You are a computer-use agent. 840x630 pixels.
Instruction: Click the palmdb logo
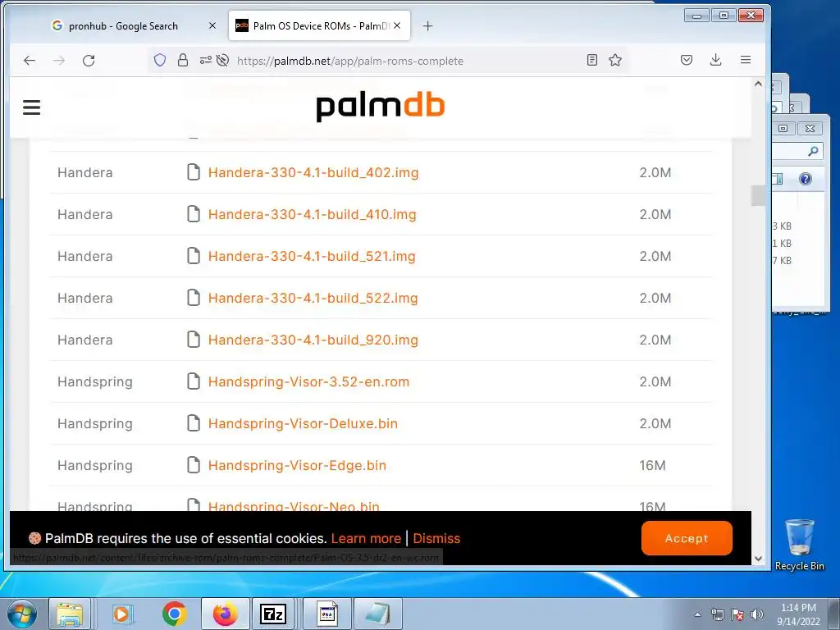(x=381, y=106)
